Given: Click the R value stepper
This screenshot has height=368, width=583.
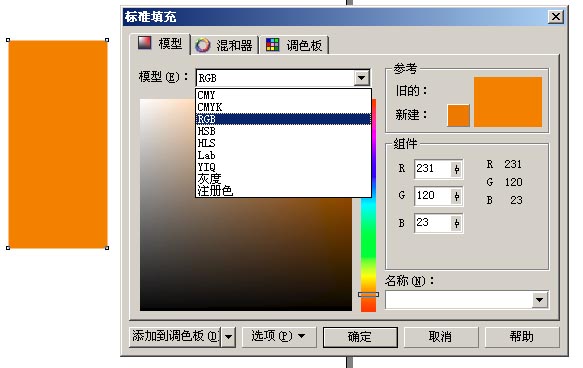Looking at the screenshot, I should point(457,169).
